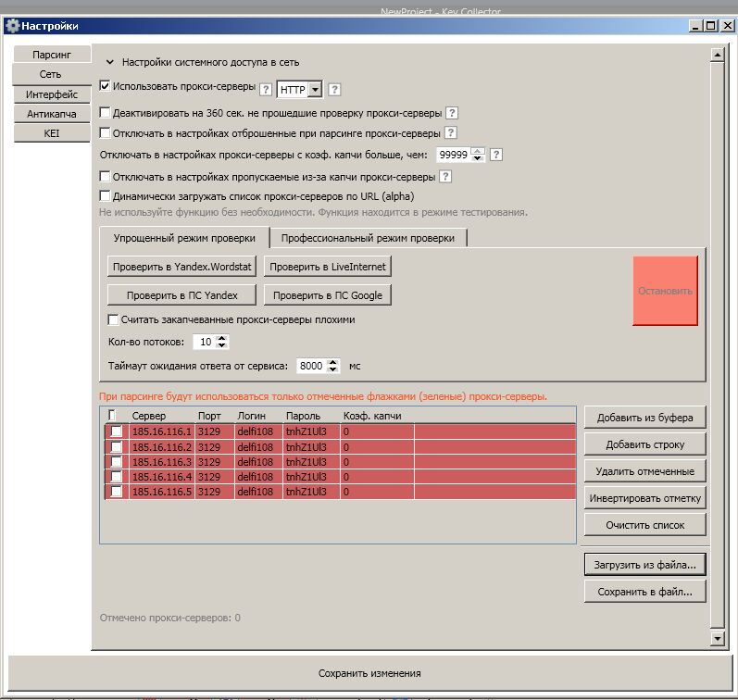Click the red Остановить button

(x=665, y=291)
